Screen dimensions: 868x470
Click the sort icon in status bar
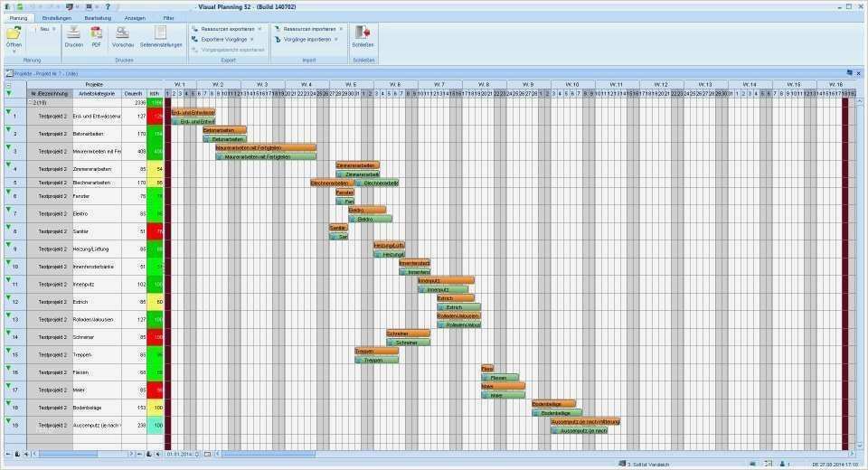pos(769,464)
